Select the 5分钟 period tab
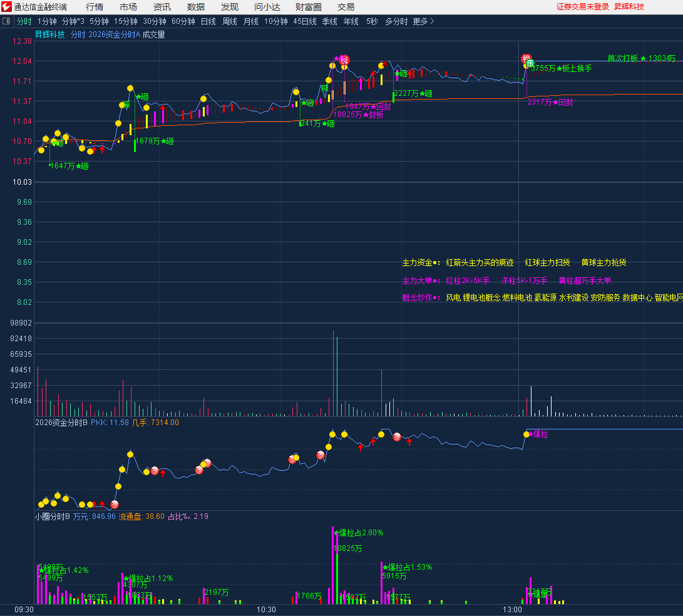The height and width of the screenshot is (616, 683). pyautogui.click(x=99, y=21)
